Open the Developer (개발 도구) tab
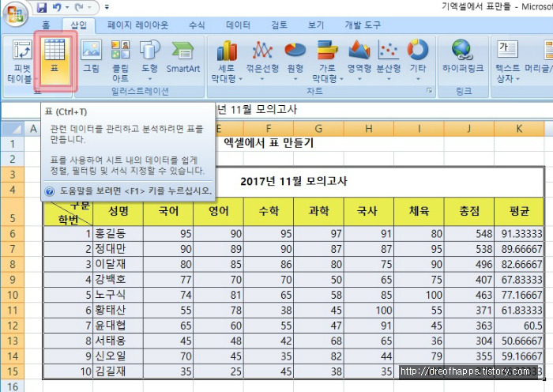Image resolution: width=553 pixels, height=392 pixels. 363,25
